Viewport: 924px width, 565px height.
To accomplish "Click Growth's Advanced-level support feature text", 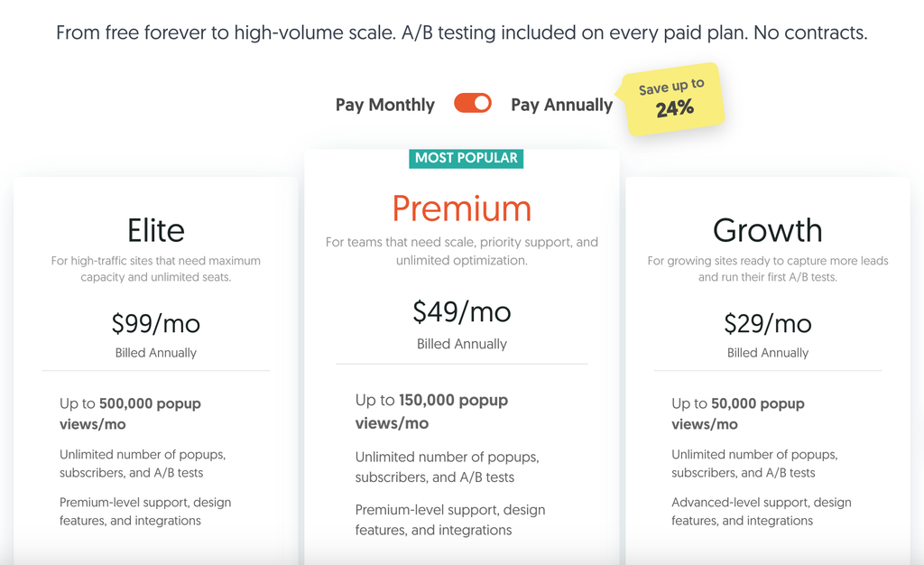I will 762,512.
